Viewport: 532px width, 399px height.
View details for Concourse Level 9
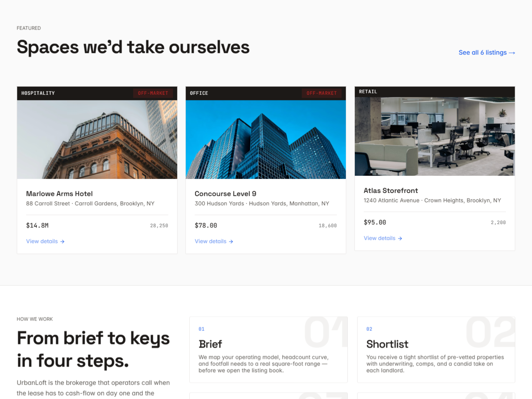(x=214, y=241)
